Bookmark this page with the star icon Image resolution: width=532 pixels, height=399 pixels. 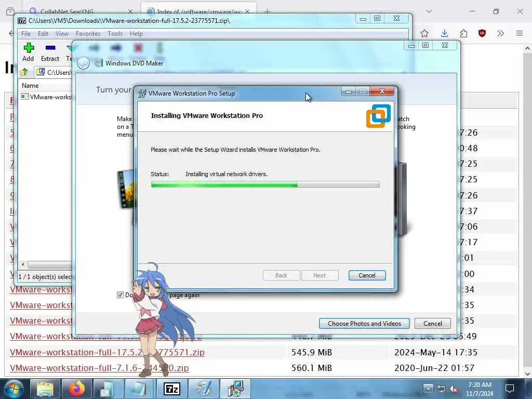[424, 33]
